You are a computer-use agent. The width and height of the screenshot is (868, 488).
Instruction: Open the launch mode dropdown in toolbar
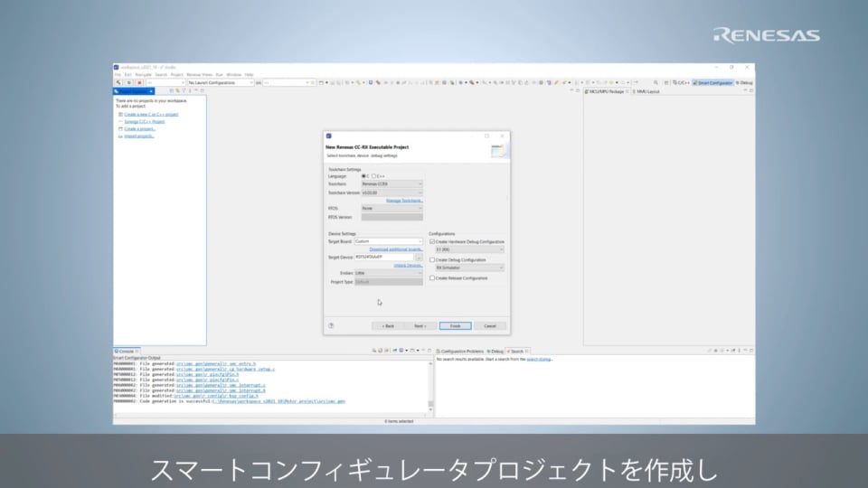[x=165, y=82]
